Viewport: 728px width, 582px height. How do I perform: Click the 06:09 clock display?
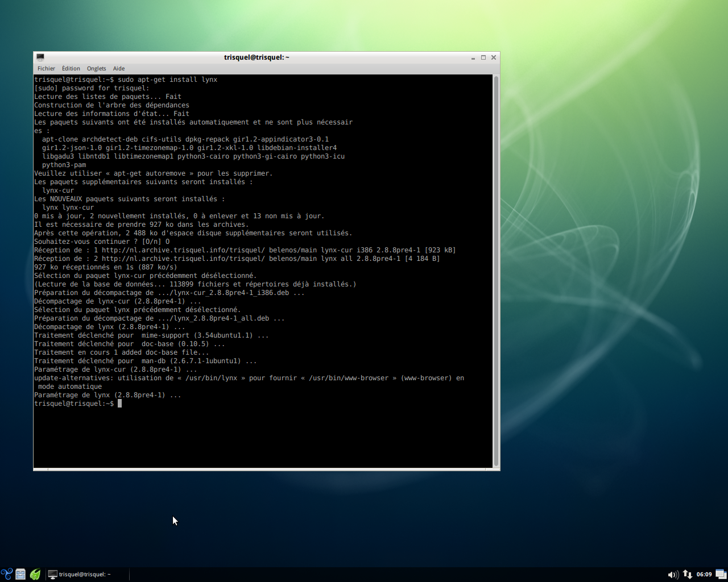pyautogui.click(x=704, y=574)
